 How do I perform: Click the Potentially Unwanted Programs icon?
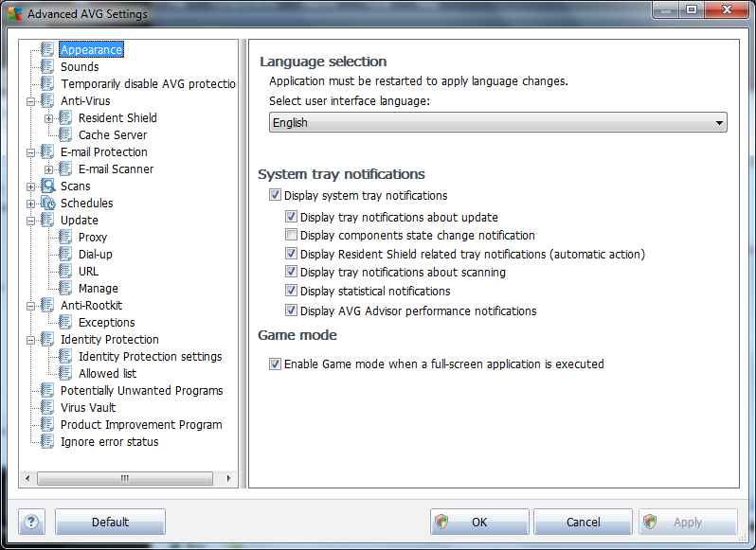(47, 390)
